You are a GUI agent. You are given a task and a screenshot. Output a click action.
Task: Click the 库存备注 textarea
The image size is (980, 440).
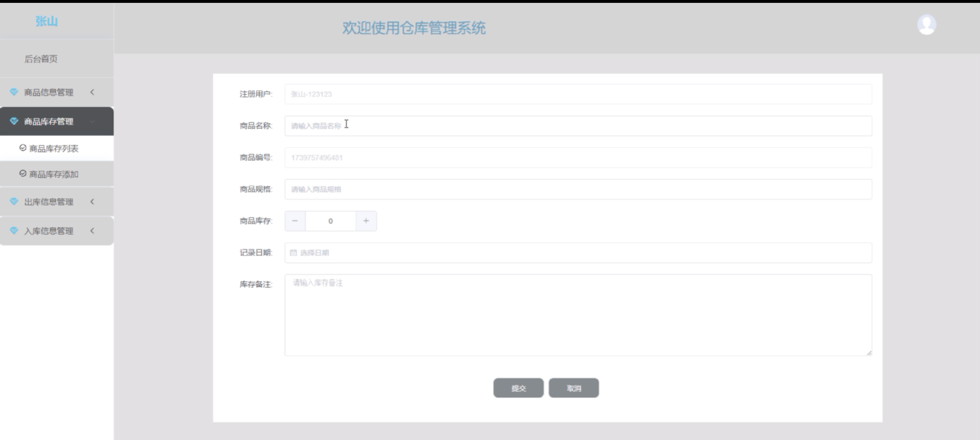tap(578, 315)
